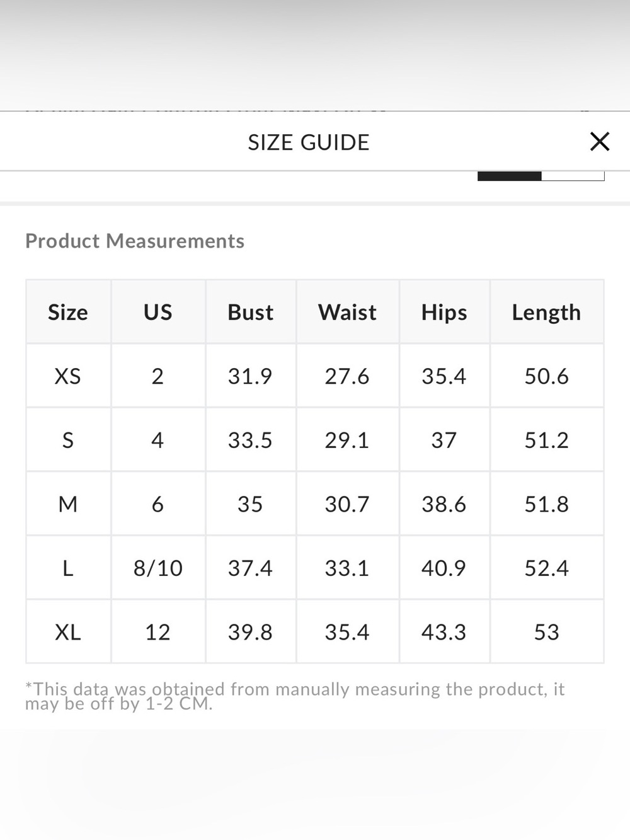Viewport: 630px width, 840px height.
Task: Click the 30.7 waist measurement cell
Action: coord(347,504)
